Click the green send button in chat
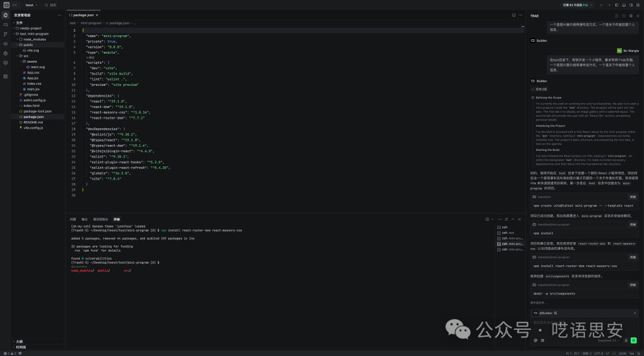This screenshot has height=356, width=644. (633, 340)
